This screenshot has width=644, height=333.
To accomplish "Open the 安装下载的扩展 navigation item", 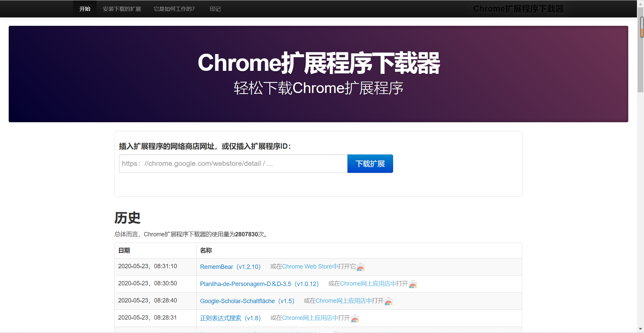I will coord(122,9).
